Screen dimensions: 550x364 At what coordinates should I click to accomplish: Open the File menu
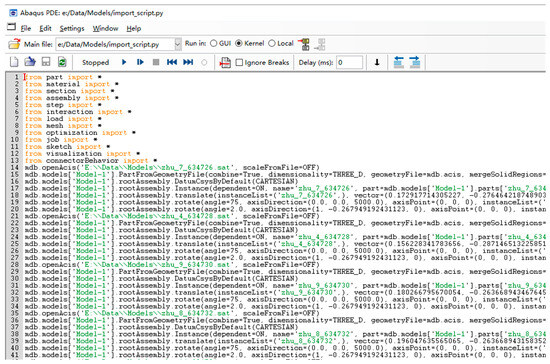[26, 28]
